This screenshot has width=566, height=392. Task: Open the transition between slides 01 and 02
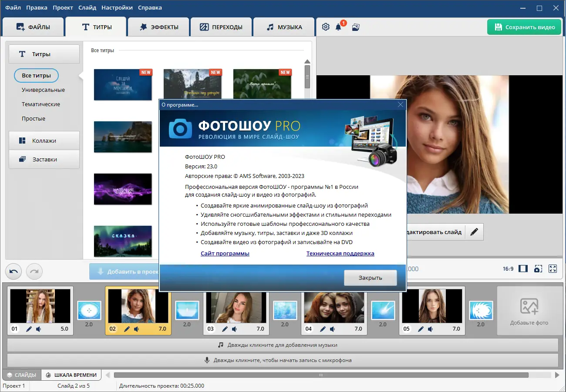pos(89,311)
